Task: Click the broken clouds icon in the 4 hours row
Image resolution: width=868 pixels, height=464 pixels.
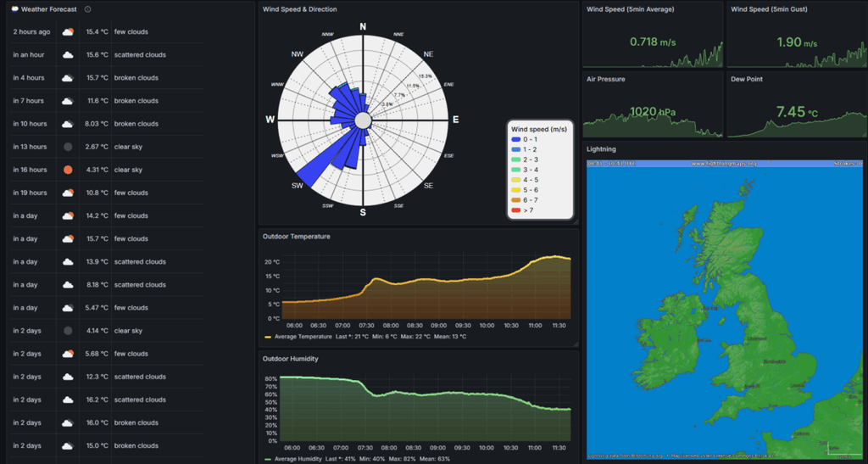Action: point(68,78)
